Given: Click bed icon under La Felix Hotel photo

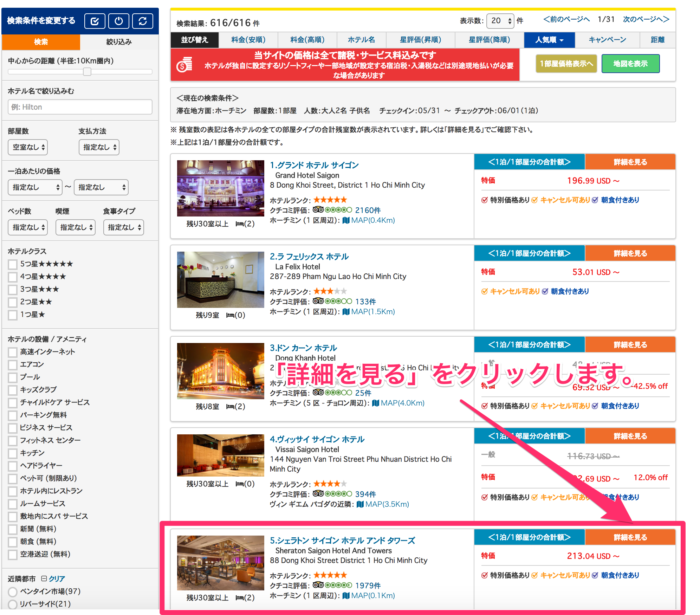Looking at the screenshot, I should (x=230, y=315).
